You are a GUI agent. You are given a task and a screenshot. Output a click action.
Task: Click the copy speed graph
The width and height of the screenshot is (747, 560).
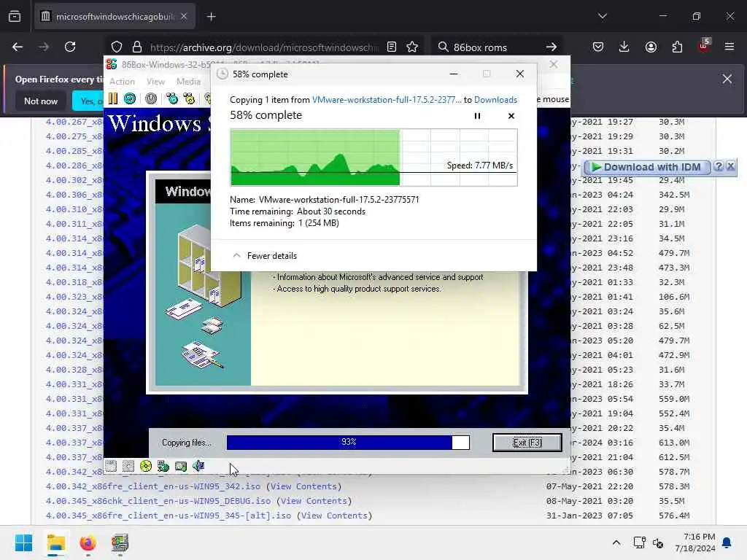[x=373, y=157]
